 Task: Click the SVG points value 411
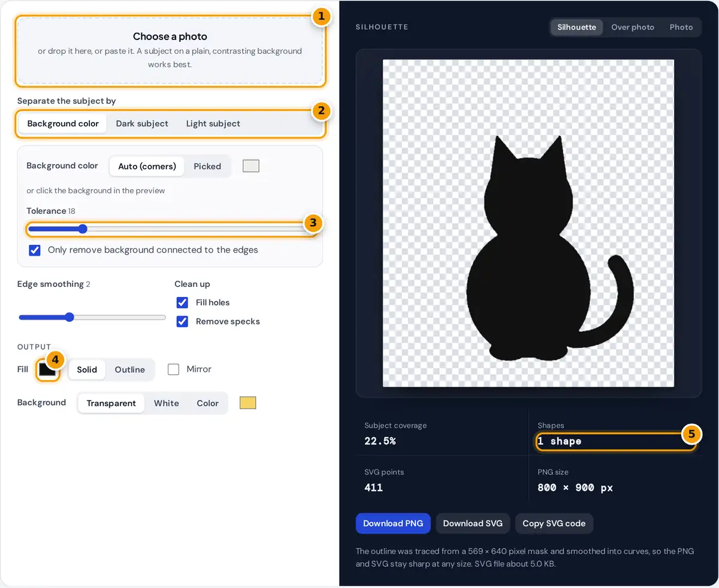(x=373, y=487)
